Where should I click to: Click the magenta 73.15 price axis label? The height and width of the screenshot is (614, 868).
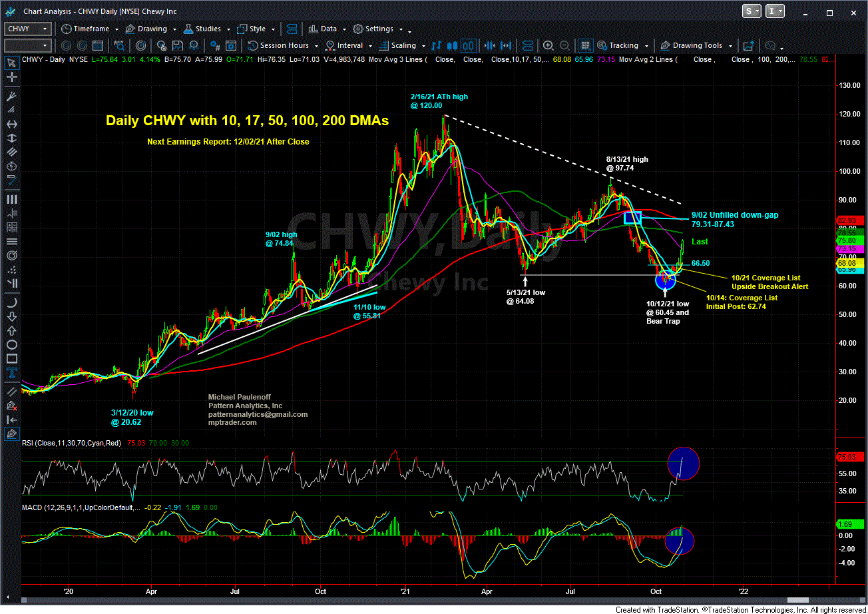point(850,248)
